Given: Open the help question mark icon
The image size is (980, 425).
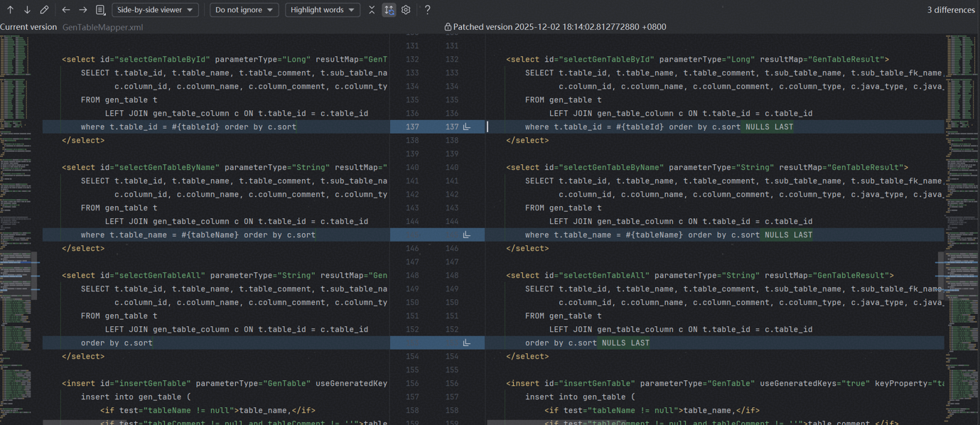Looking at the screenshot, I should pos(427,10).
